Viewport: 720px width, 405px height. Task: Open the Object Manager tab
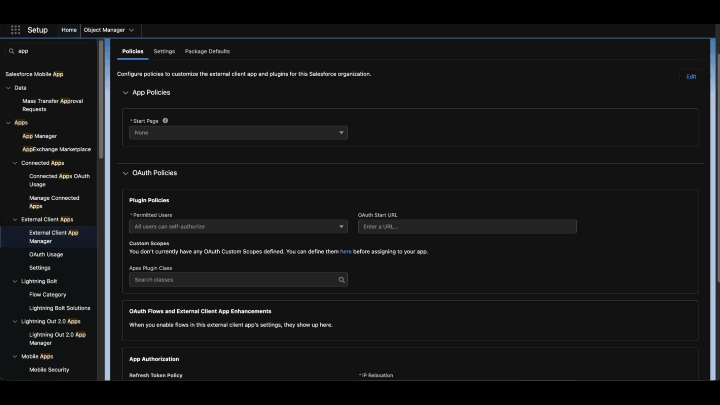click(104, 30)
